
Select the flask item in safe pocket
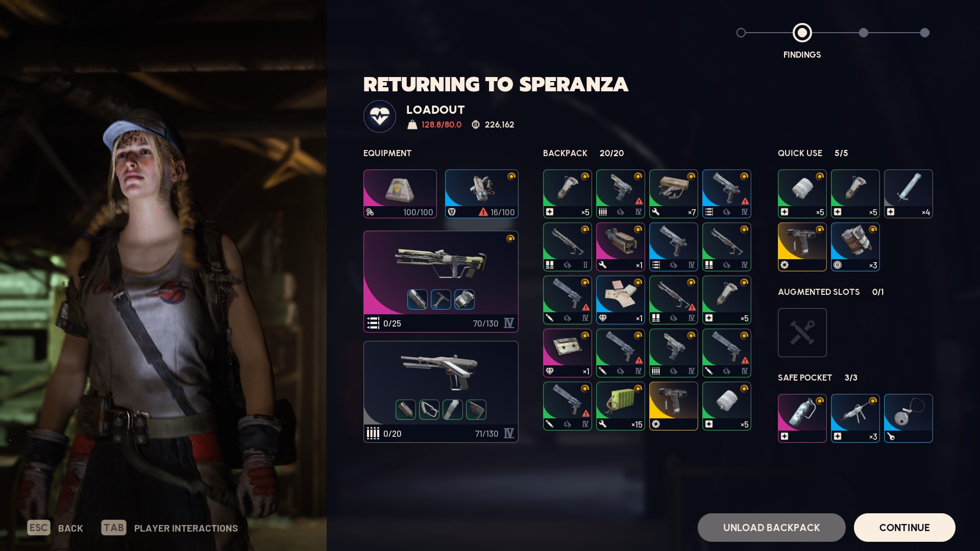tap(802, 418)
